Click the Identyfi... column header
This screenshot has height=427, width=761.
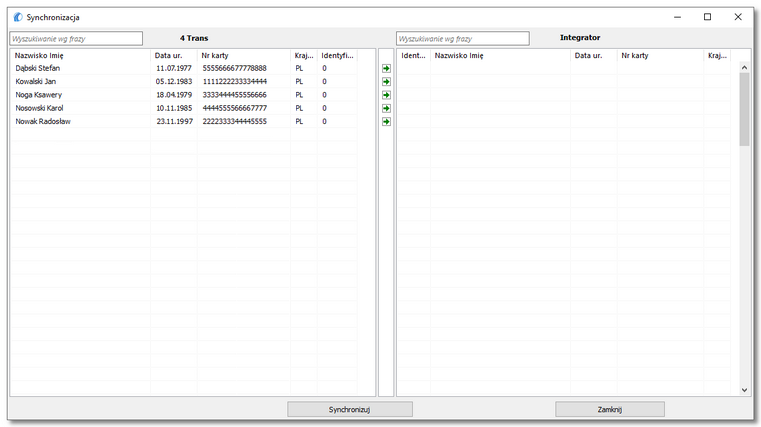(337, 55)
